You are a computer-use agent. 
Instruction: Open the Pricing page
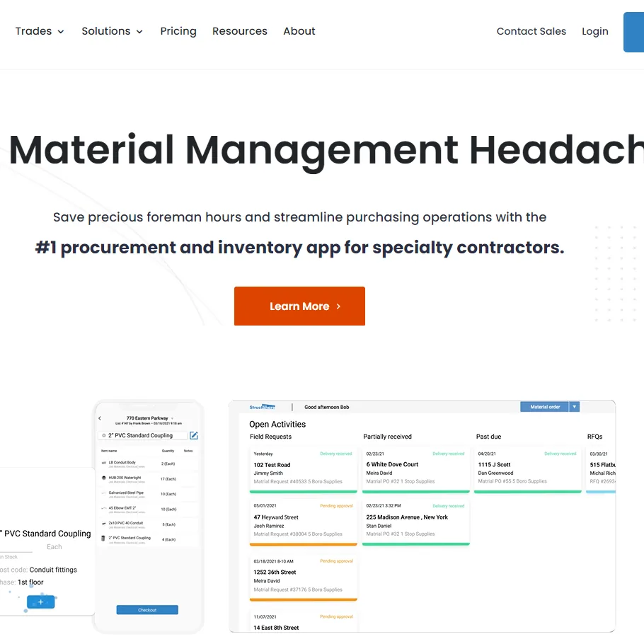[178, 31]
